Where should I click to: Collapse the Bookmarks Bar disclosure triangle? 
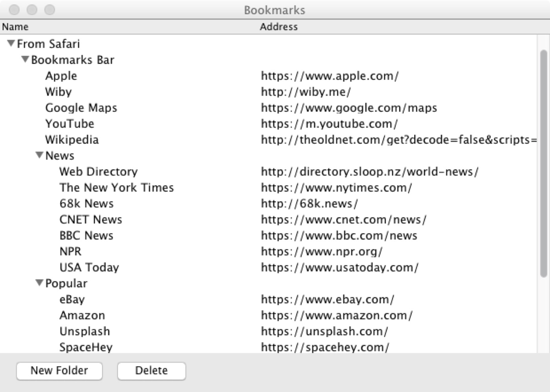[x=25, y=59]
